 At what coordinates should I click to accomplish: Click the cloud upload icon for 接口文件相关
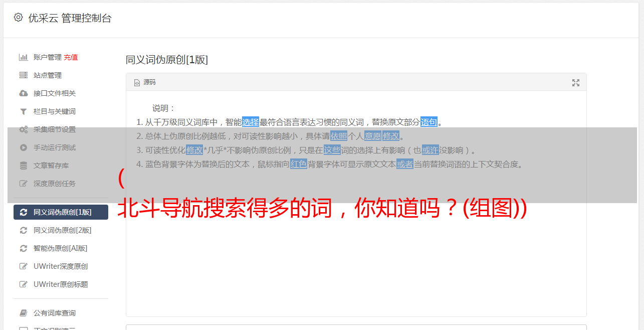point(23,93)
